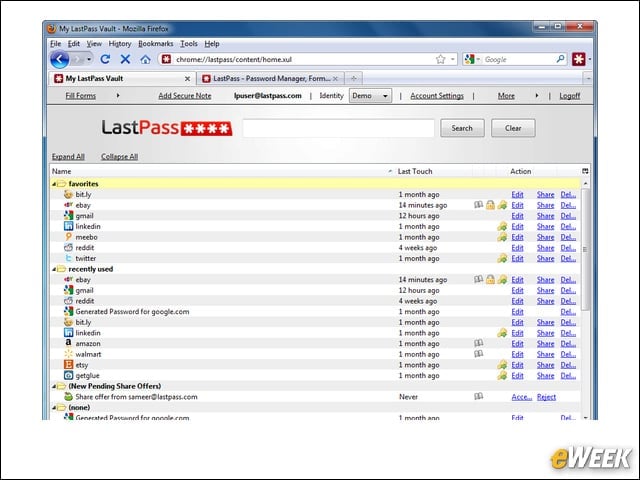Click the autologin icon on getglue row
The height and width of the screenshot is (480, 640).
point(502,376)
